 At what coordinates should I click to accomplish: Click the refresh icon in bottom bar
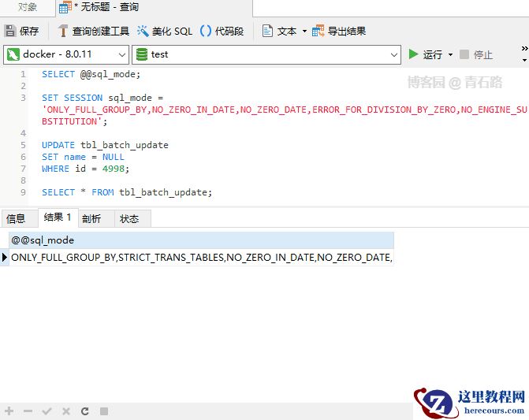85,411
